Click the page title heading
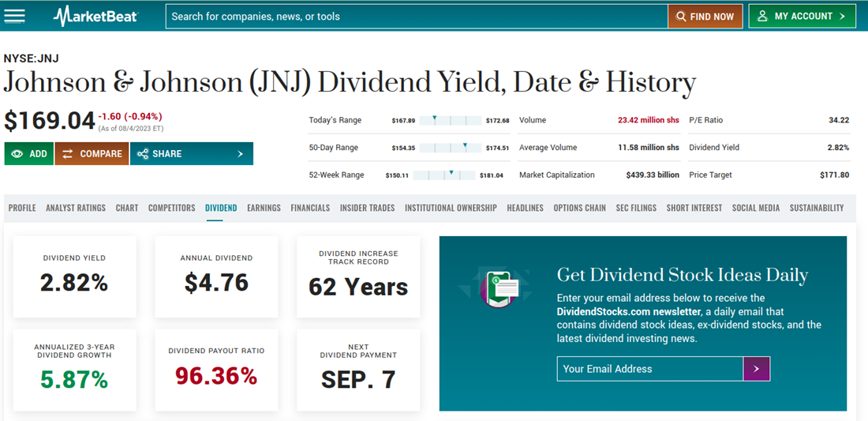Image resolution: width=868 pixels, height=421 pixels. (x=350, y=83)
